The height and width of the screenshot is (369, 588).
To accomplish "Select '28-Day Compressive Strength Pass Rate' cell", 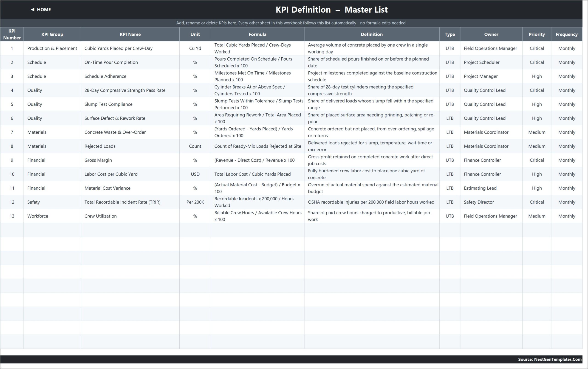I will pyautogui.click(x=130, y=90).
